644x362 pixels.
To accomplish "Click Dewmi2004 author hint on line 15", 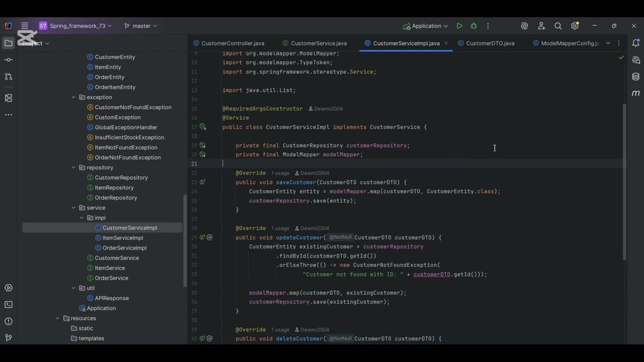I will coord(326,109).
